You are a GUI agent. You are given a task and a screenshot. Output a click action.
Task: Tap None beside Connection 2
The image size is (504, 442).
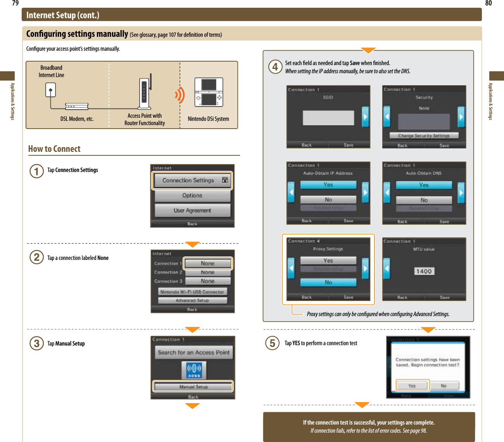[208, 272]
